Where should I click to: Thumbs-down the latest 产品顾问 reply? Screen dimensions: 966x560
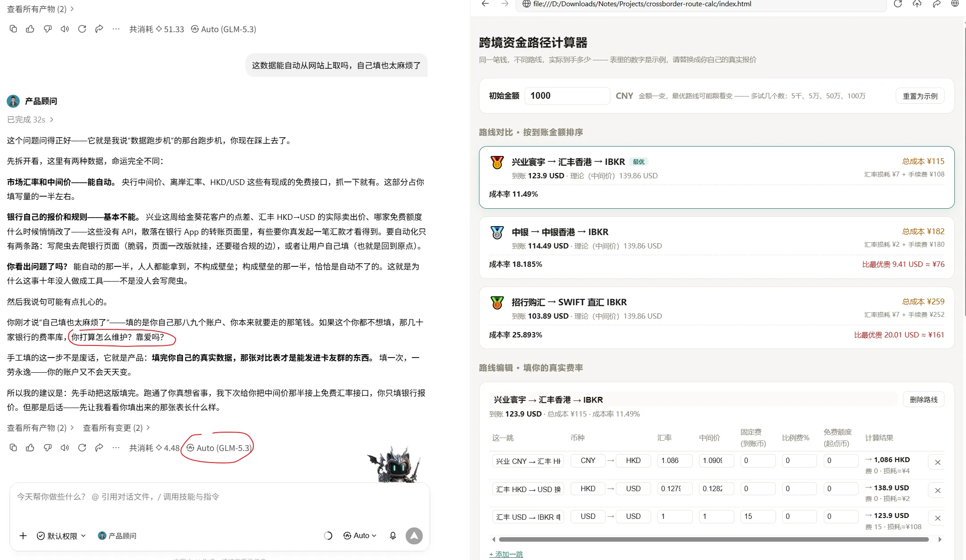pyautogui.click(x=47, y=447)
